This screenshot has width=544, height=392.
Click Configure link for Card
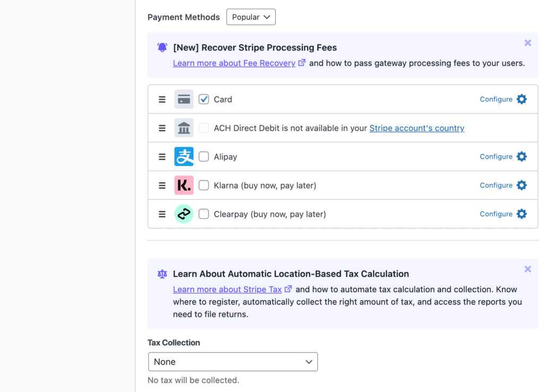point(496,99)
